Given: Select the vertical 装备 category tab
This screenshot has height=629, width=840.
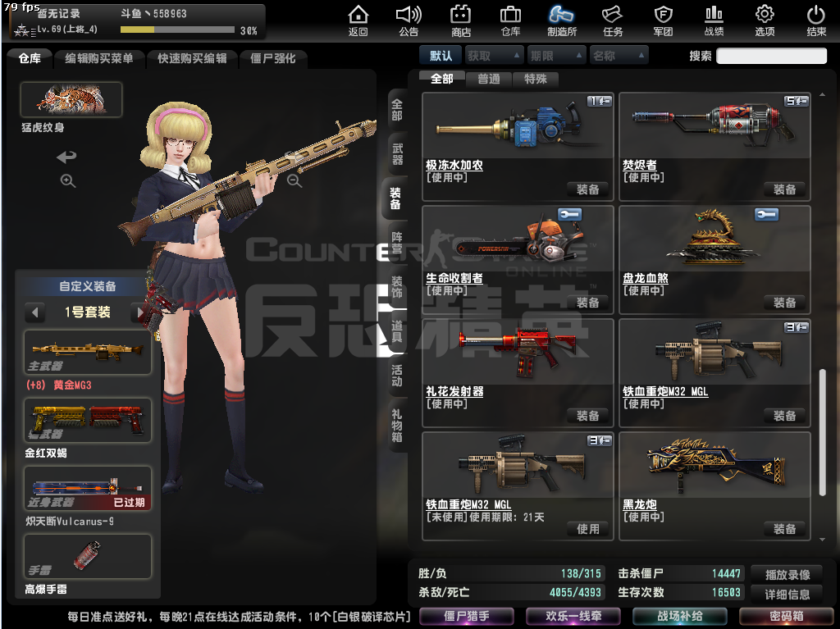Looking at the screenshot, I should tap(395, 198).
